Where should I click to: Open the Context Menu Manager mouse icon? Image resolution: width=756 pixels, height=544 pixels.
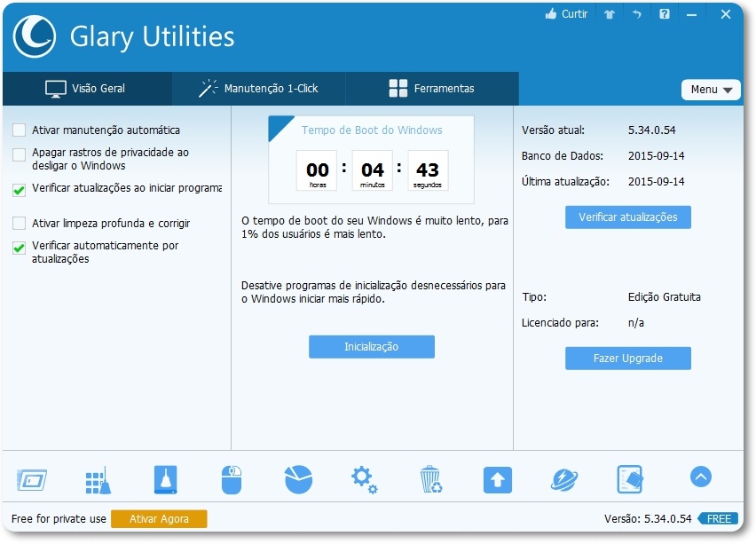[232, 480]
